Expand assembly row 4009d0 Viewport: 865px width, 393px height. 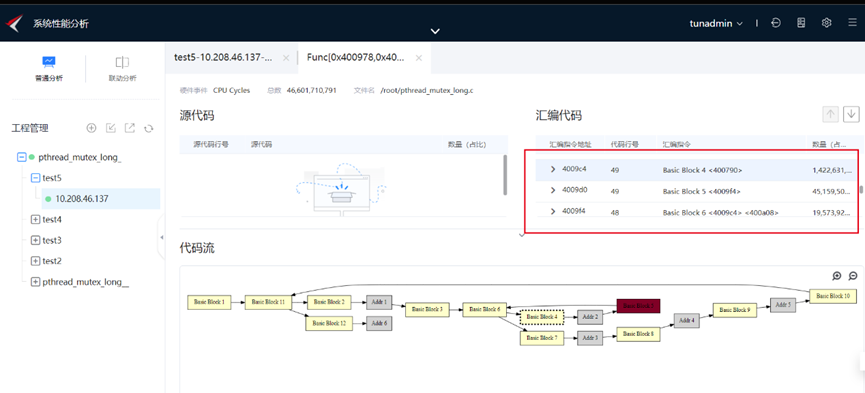click(x=553, y=190)
